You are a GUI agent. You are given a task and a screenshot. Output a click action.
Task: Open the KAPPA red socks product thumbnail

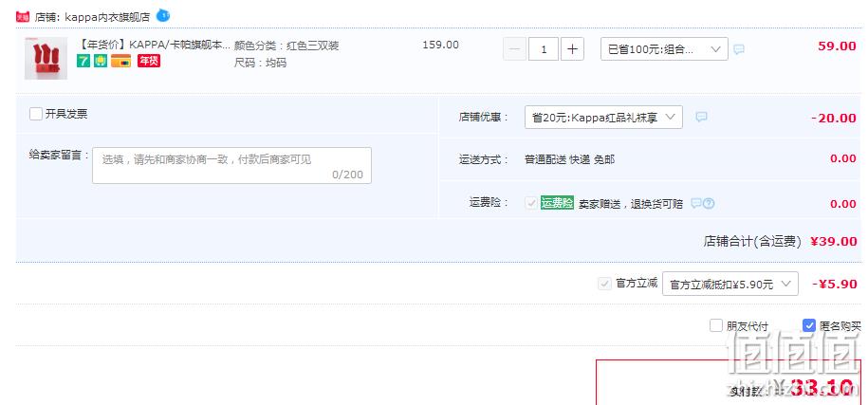[x=46, y=58]
